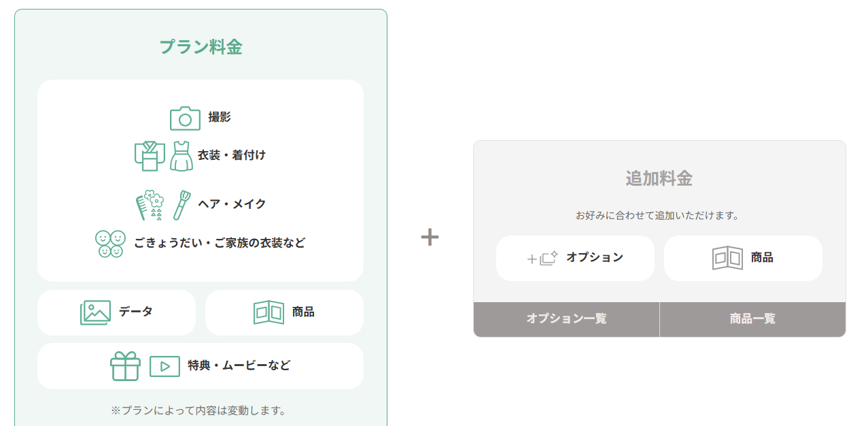Click the camera icon beside 撮影
This screenshot has height=426, width=868.
pos(185,118)
